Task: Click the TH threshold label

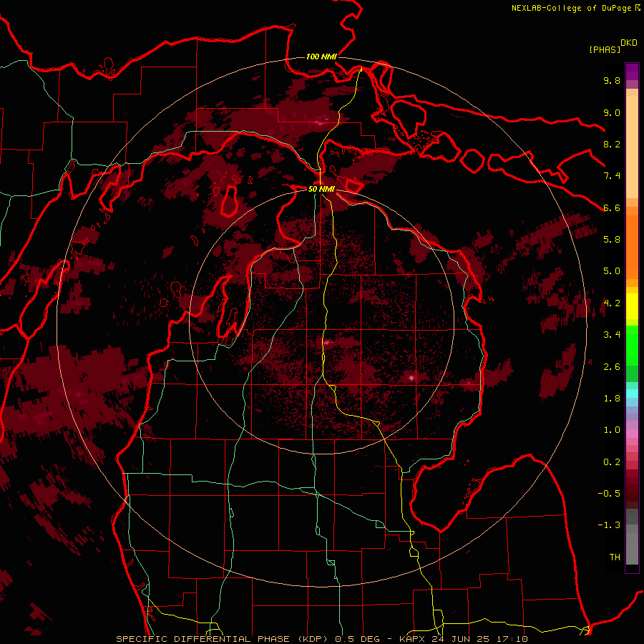Action: [x=615, y=557]
